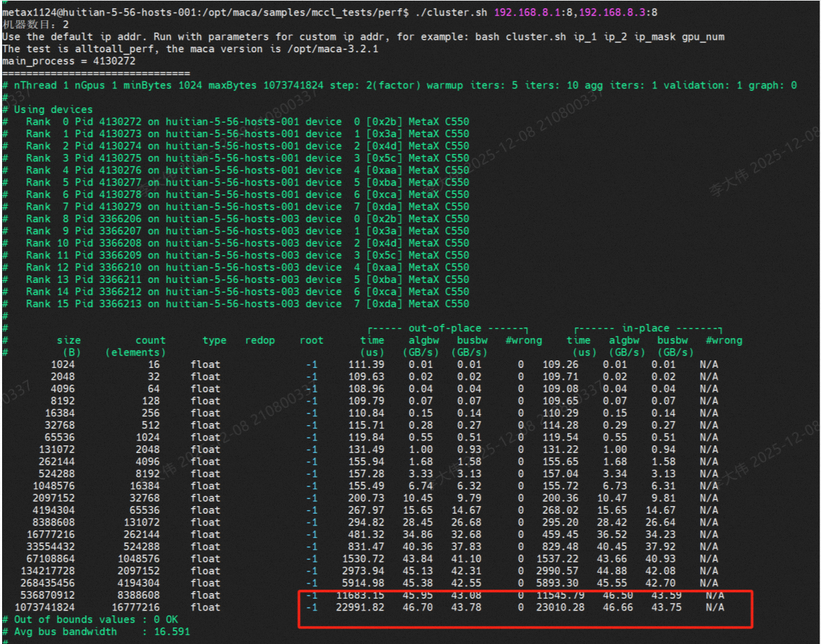Click the 'redop' column header
This screenshot has height=644, width=821.
260,340
